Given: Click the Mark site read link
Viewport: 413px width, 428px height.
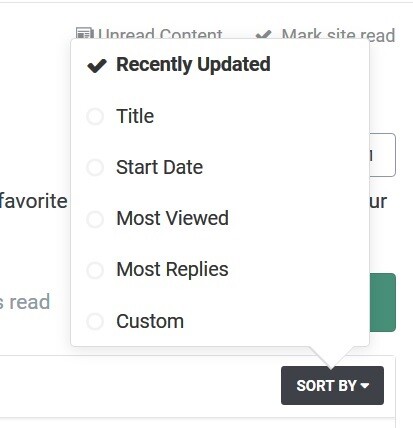Looking at the screenshot, I should coord(325,35).
